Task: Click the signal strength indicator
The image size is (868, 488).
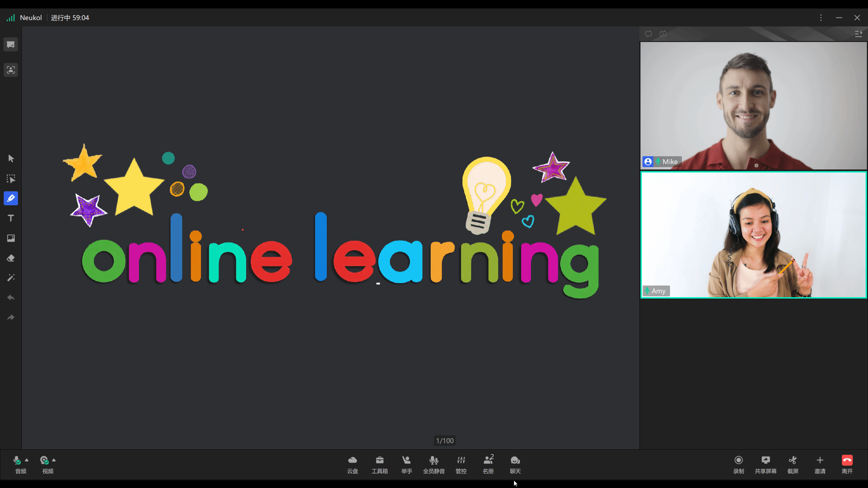Action: [11, 18]
